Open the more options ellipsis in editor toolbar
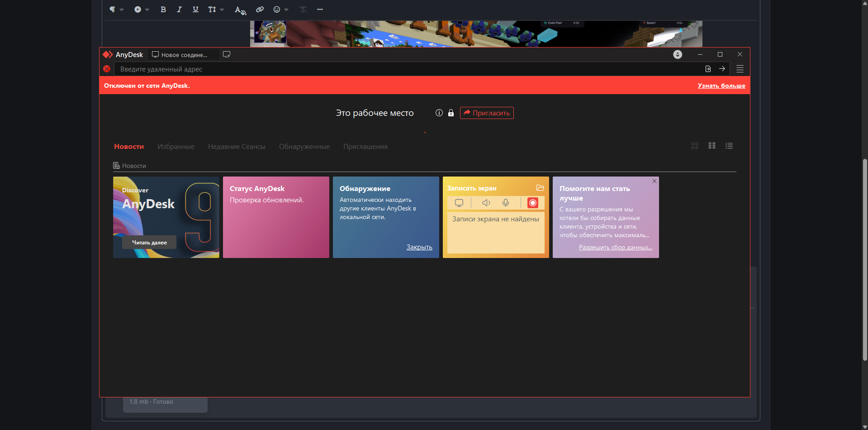The image size is (868, 430). [320, 10]
